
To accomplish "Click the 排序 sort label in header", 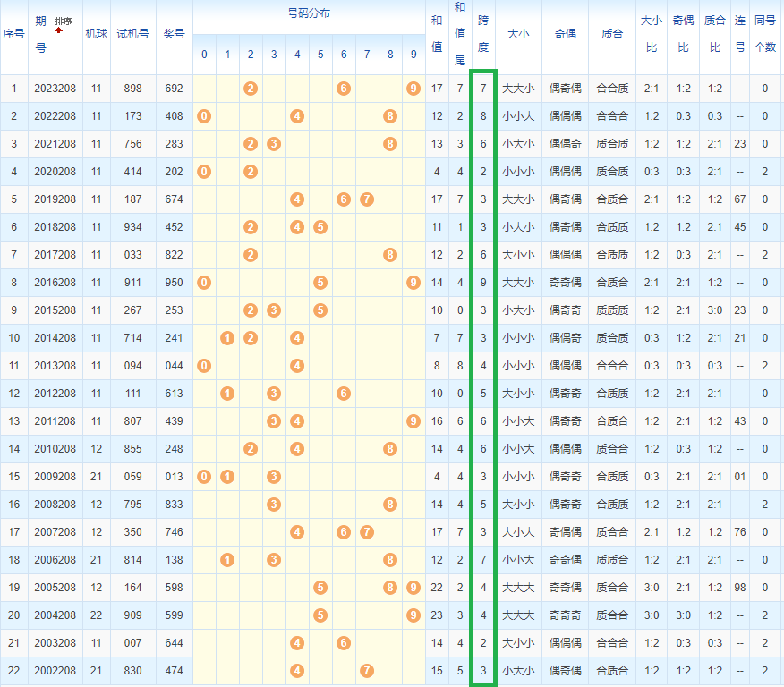I will pyautogui.click(x=63, y=20).
